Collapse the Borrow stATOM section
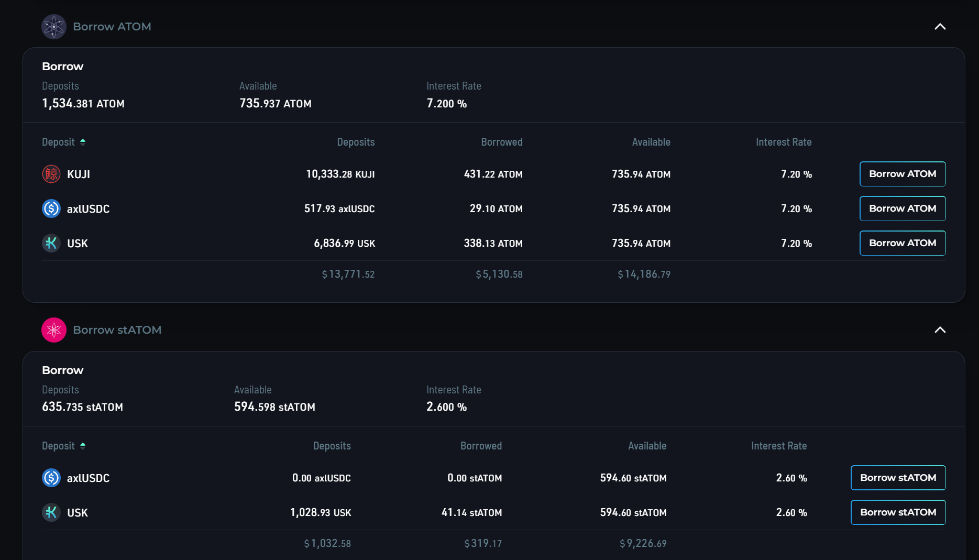 [x=940, y=330]
